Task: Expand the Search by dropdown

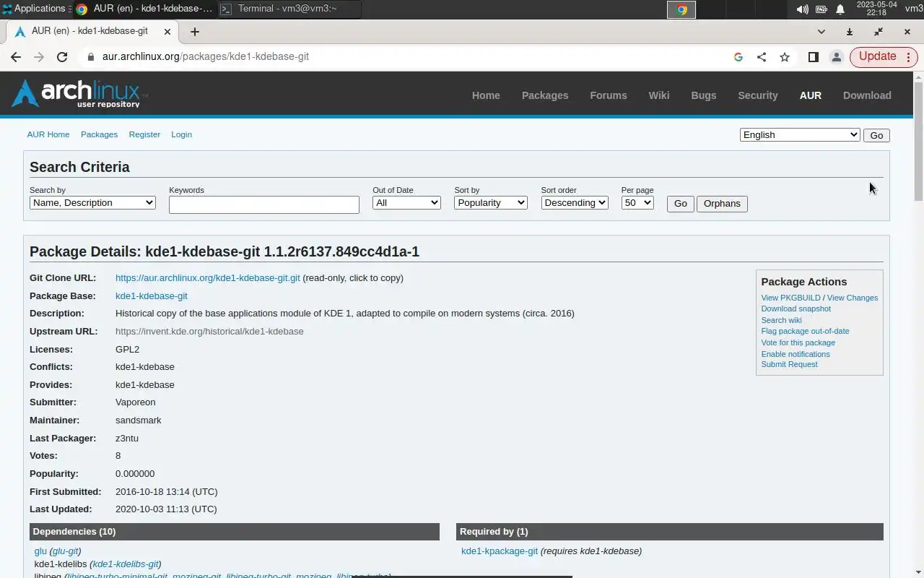Action: pos(92,203)
